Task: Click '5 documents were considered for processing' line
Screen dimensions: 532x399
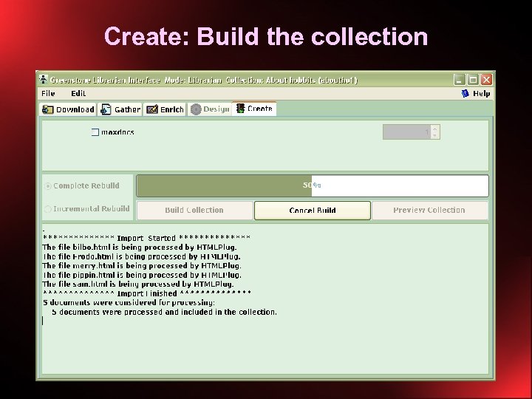Action: [129, 303]
